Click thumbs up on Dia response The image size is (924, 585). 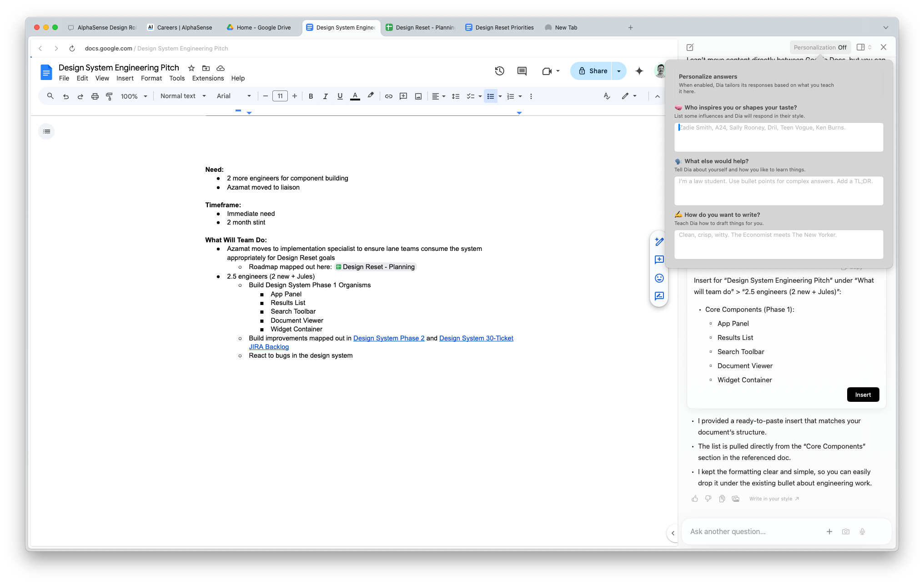[694, 499]
